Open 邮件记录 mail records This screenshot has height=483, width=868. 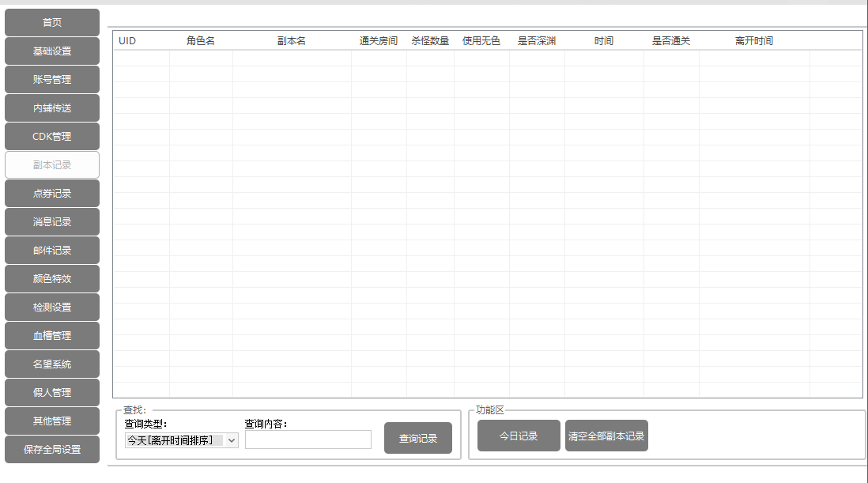[x=52, y=251]
